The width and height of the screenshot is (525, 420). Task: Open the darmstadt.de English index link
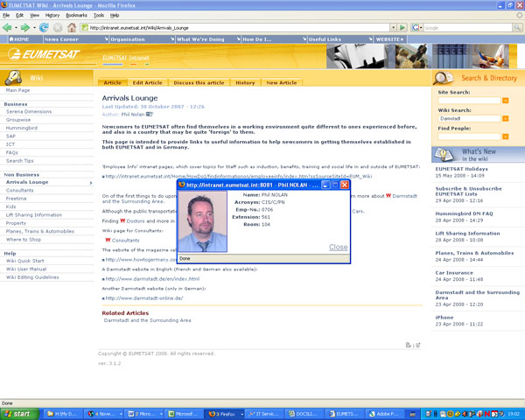(152, 278)
